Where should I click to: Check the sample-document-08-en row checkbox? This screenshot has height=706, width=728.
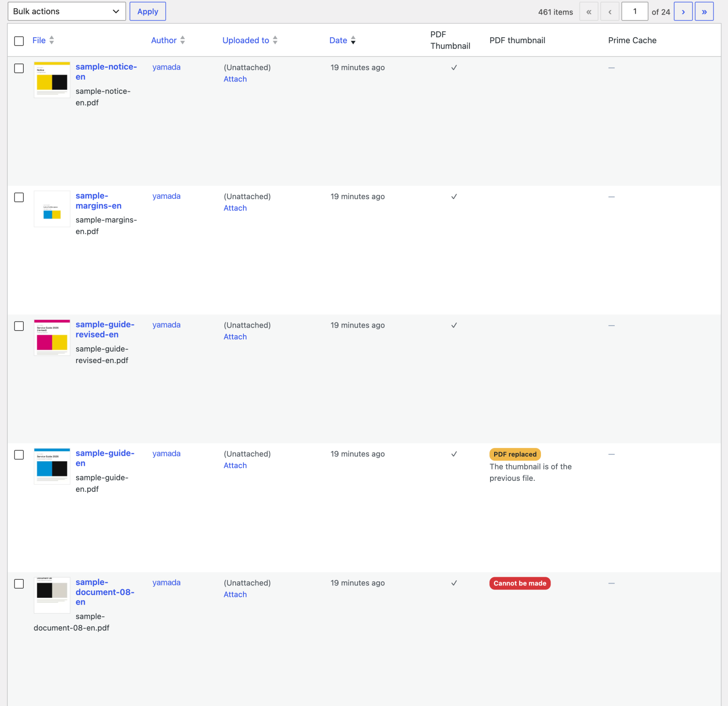coord(19,584)
